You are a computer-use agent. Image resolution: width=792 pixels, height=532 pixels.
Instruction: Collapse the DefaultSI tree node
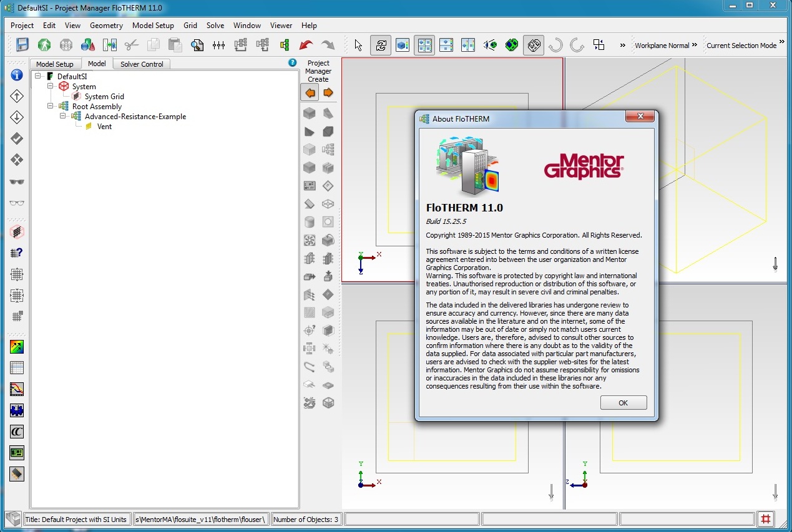coord(39,76)
